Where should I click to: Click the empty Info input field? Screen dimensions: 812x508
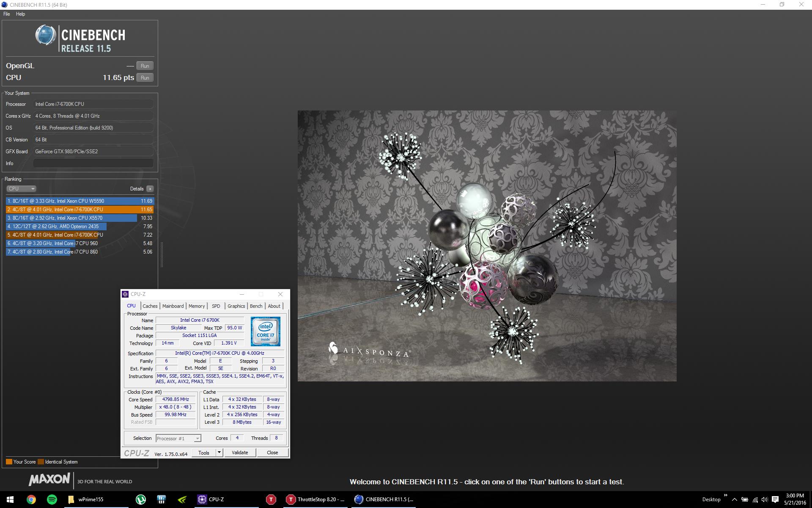pos(93,163)
